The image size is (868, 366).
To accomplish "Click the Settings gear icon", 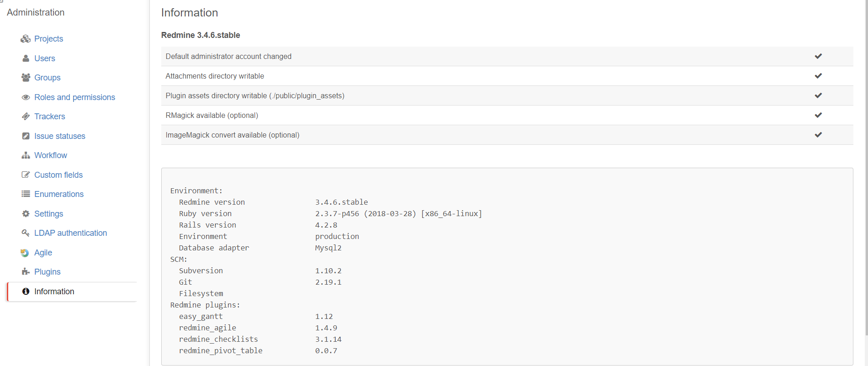I will pyautogui.click(x=26, y=214).
